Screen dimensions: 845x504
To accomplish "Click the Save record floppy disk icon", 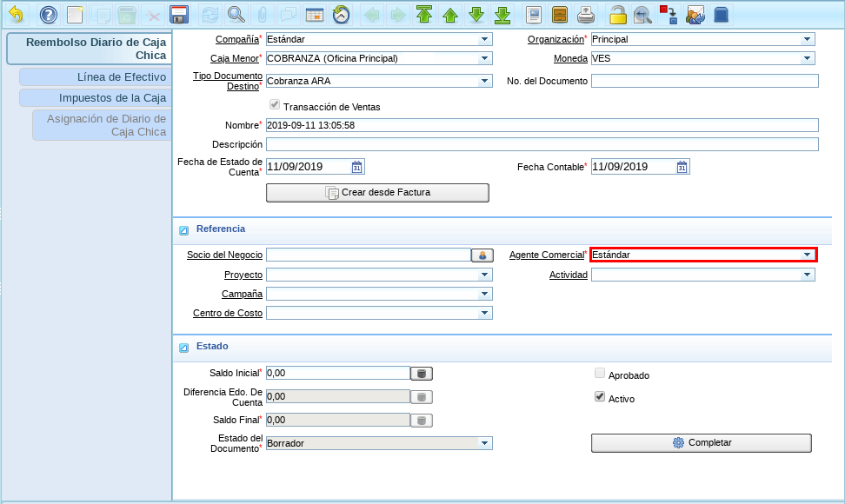I will coord(180,15).
